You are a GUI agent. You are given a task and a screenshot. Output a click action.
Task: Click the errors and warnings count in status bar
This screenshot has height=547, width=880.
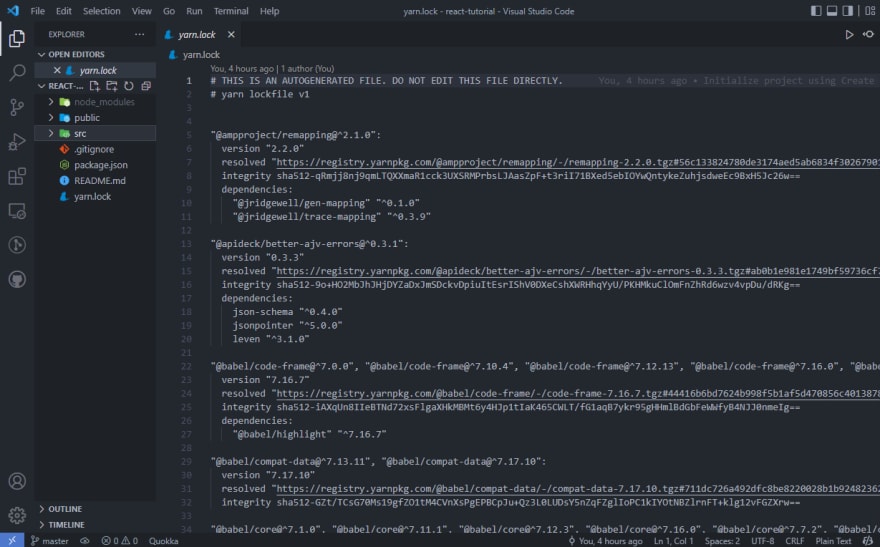(120, 541)
